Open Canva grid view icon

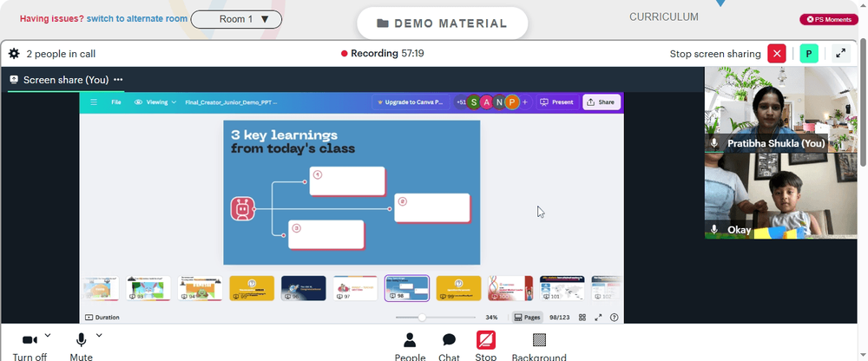point(582,318)
